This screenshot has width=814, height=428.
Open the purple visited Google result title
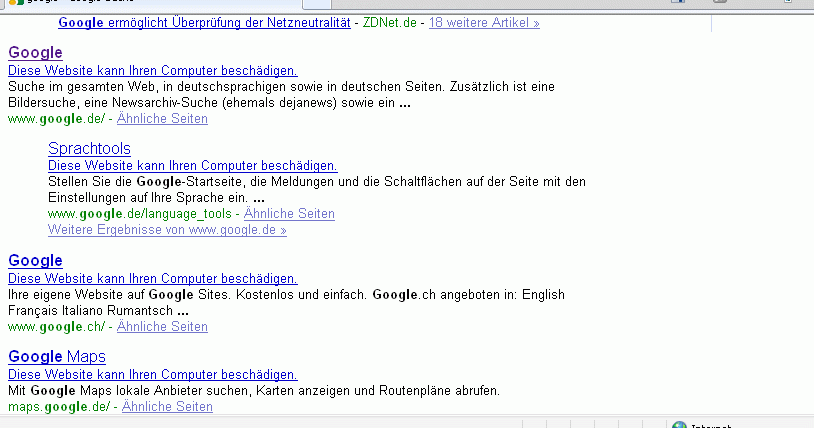pos(35,52)
